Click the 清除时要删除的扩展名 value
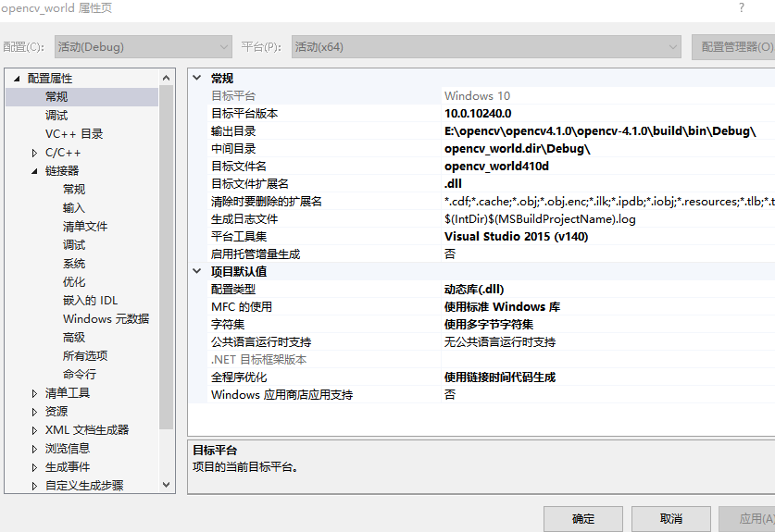Image resolution: width=775 pixels, height=532 pixels. [x=609, y=201]
